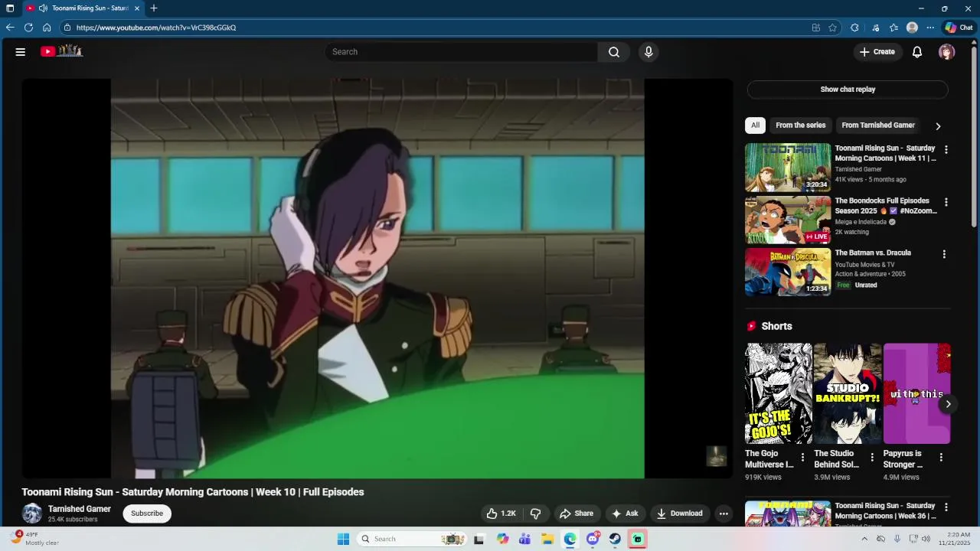Image resolution: width=980 pixels, height=551 pixels.
Task: Show chat replay
Action: click(848, 90)
